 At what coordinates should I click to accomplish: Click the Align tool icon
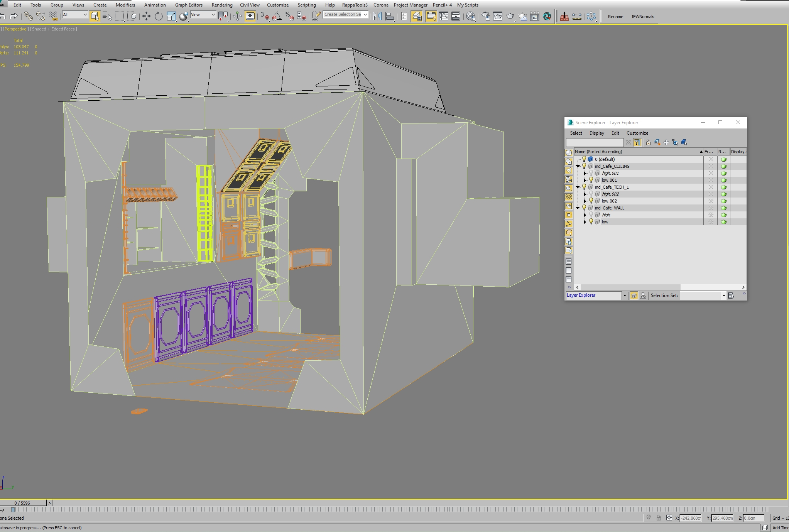(390, 16)
